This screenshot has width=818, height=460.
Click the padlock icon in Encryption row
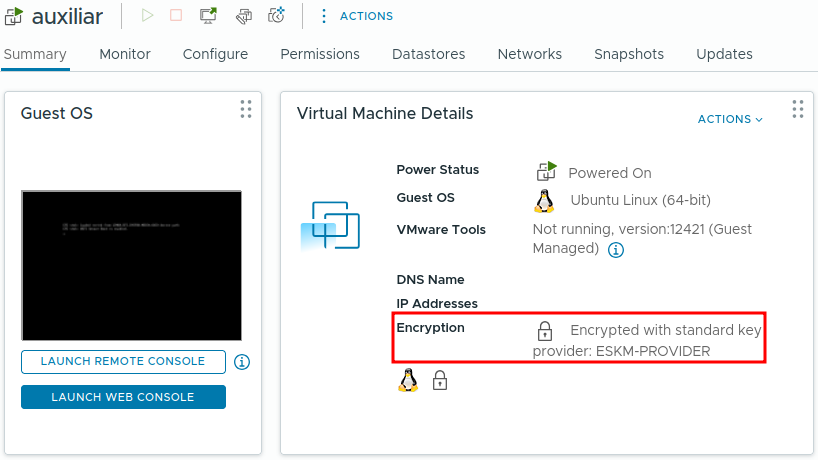tap(545, 331)
